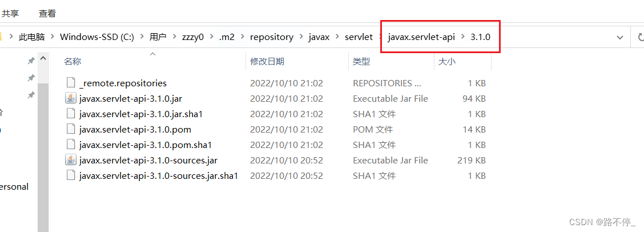Click second pin icon in navigation pane
Image resolution: width=644 pixels, height=232 pixels.
pyautogui.click(x=31, y=78)
